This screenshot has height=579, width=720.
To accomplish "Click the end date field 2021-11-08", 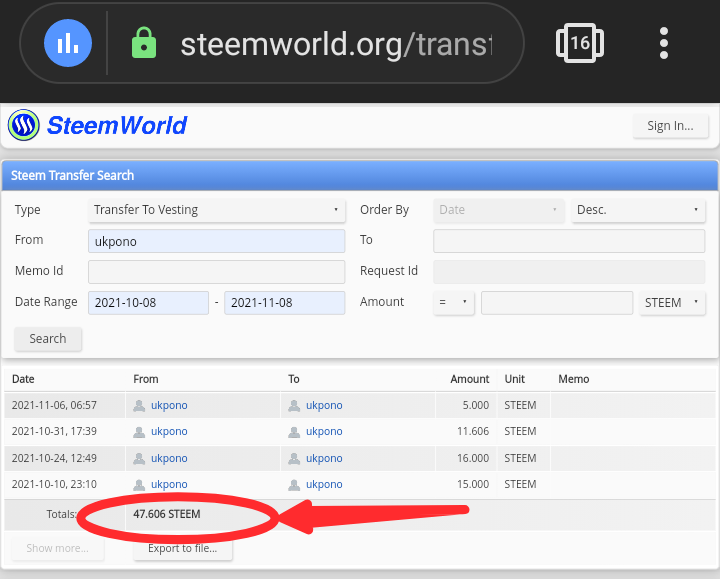I will coord(284,303).
